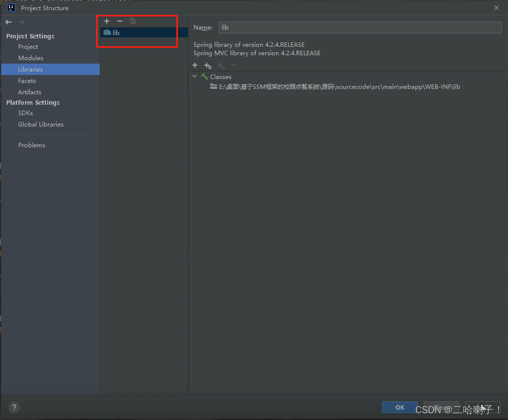This screenshot has height=420, width=508.
Task: Copy the selected library
Action: (x=133, y=21)
